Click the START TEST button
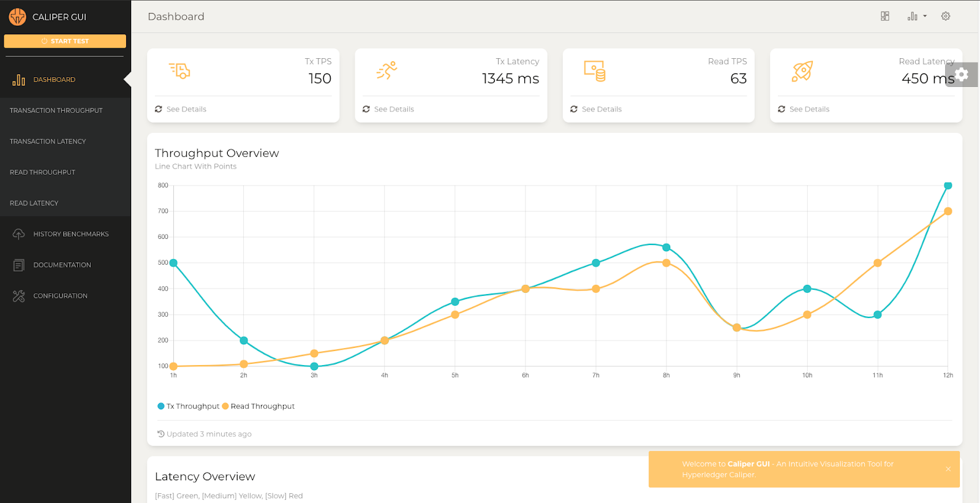Image resolution: width=980 pixels, height=503 pixels. (x=65, y=41)
